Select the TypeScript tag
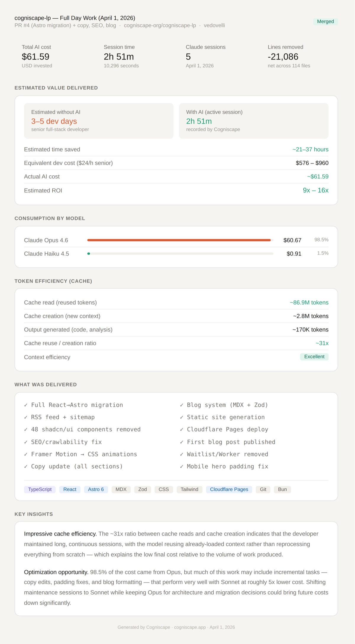This screenshot has height=644, width=355. coord(40,489)
